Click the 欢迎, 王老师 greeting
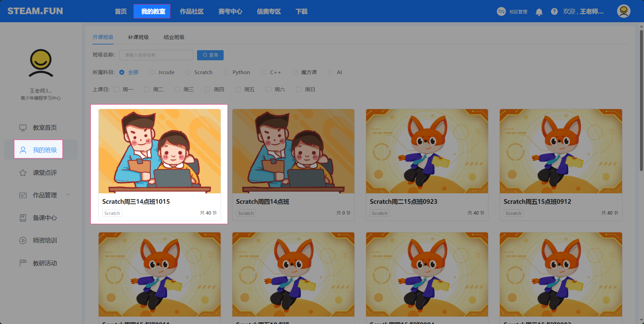The height and width of the screenshot is (324, 644). [583, 11]
